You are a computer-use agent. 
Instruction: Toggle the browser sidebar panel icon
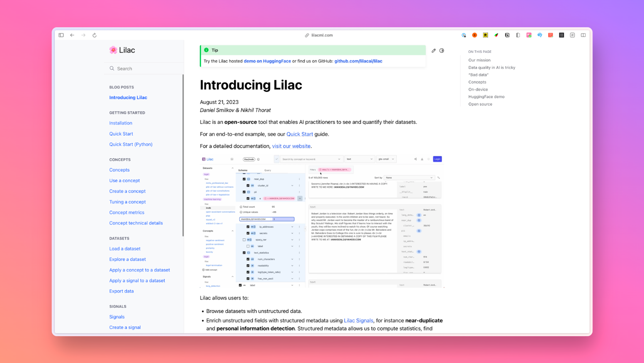click(x=61, y=35)
